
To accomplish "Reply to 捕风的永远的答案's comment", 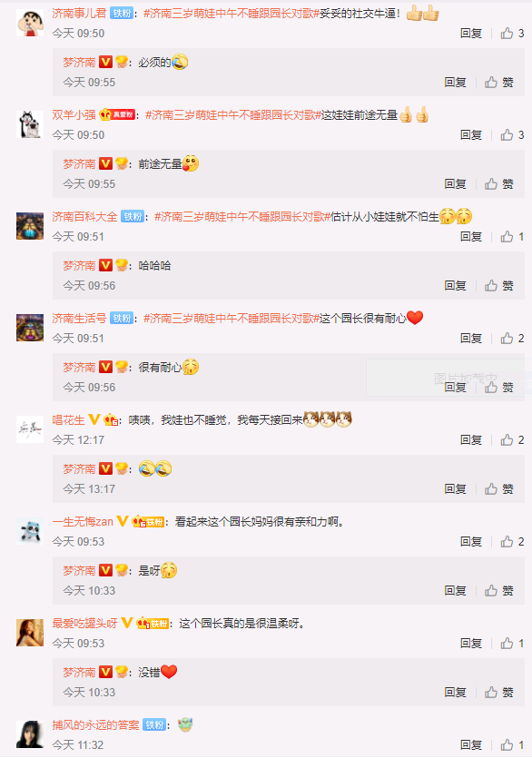I will coord(471,745).
